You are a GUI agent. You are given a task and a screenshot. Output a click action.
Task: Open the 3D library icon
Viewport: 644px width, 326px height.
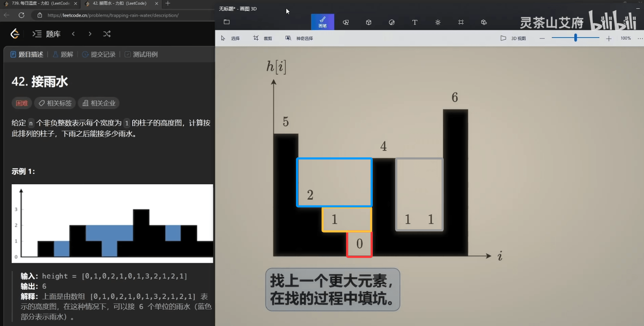tap(484, 23)
